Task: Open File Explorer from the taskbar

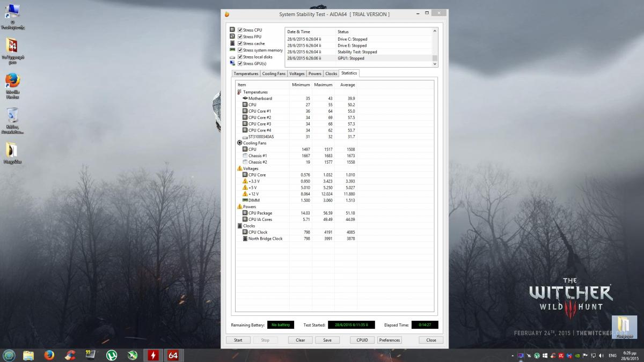Action: coord(28,355)
